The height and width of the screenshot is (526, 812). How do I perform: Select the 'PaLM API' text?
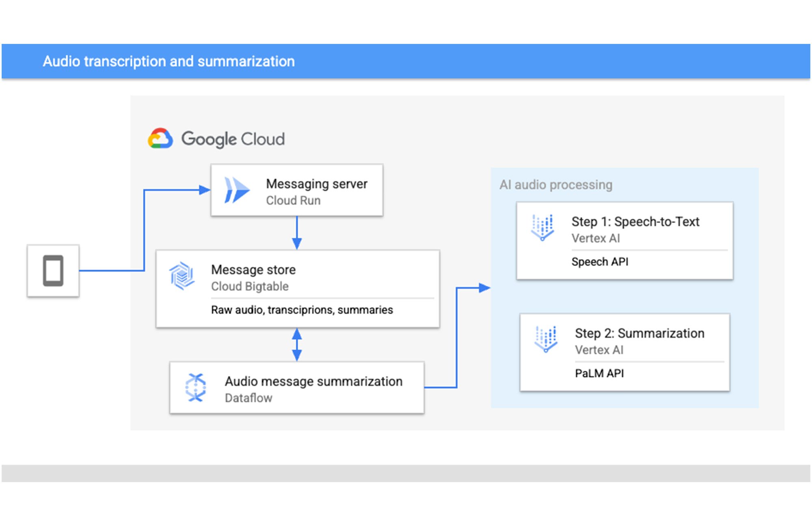[599, 373]
